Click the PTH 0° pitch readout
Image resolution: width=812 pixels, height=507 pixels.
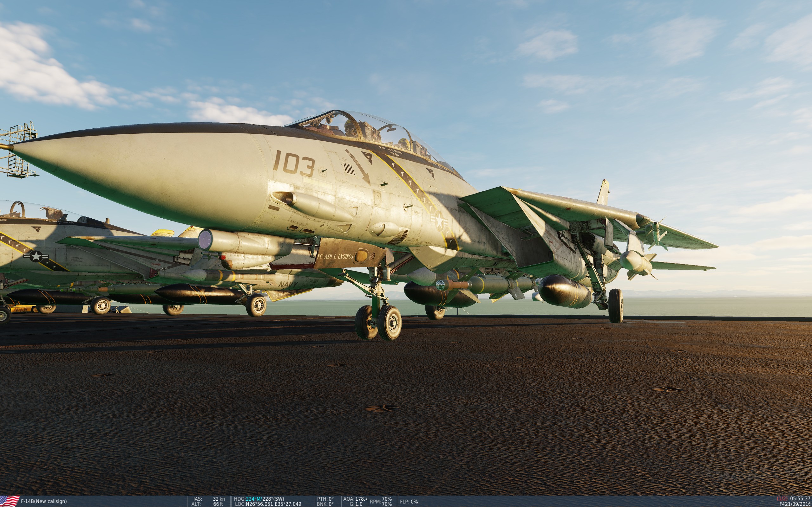[x=325, y=499]
